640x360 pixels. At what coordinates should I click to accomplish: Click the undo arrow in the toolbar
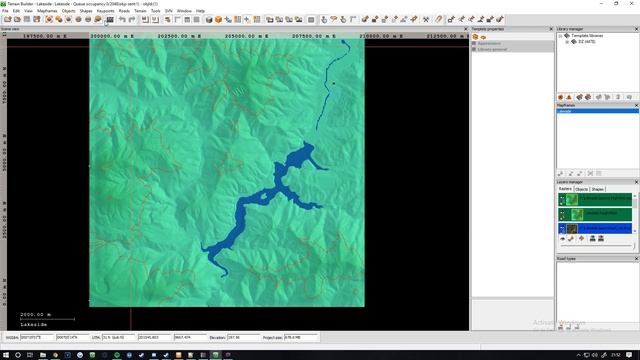coord(122,19)
